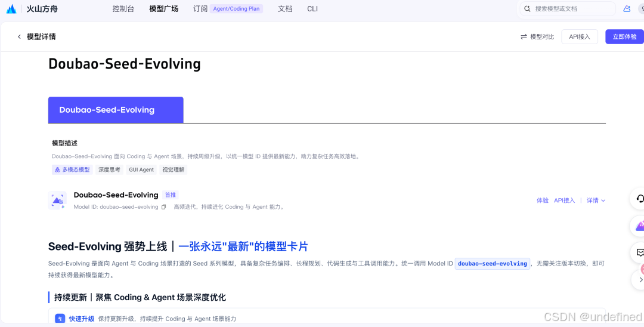Click the 多模态模型 tag

click(x=72, y=169)
